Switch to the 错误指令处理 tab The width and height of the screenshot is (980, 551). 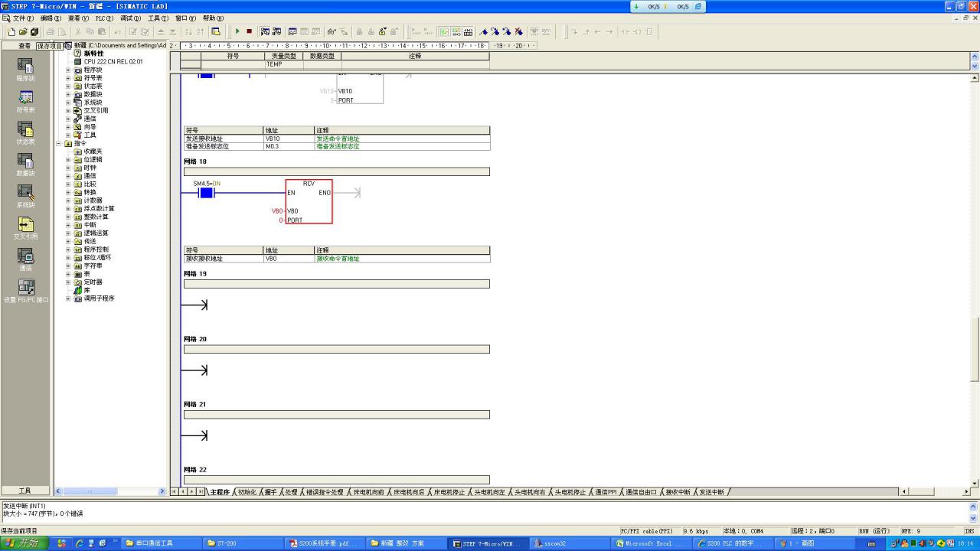pyautogui.click(x=325, y=492)
